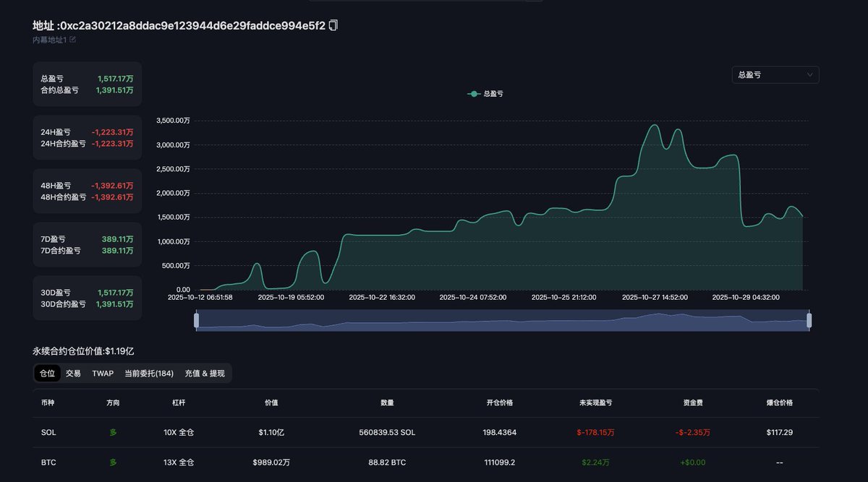Open the 总盈亏 chart type dropdown

click(775, 74)
